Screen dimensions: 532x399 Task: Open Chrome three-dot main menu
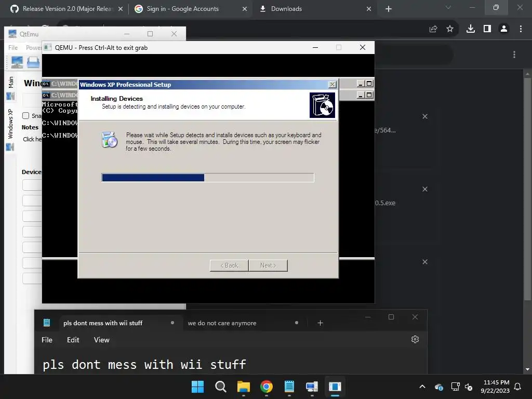point(521,29)
